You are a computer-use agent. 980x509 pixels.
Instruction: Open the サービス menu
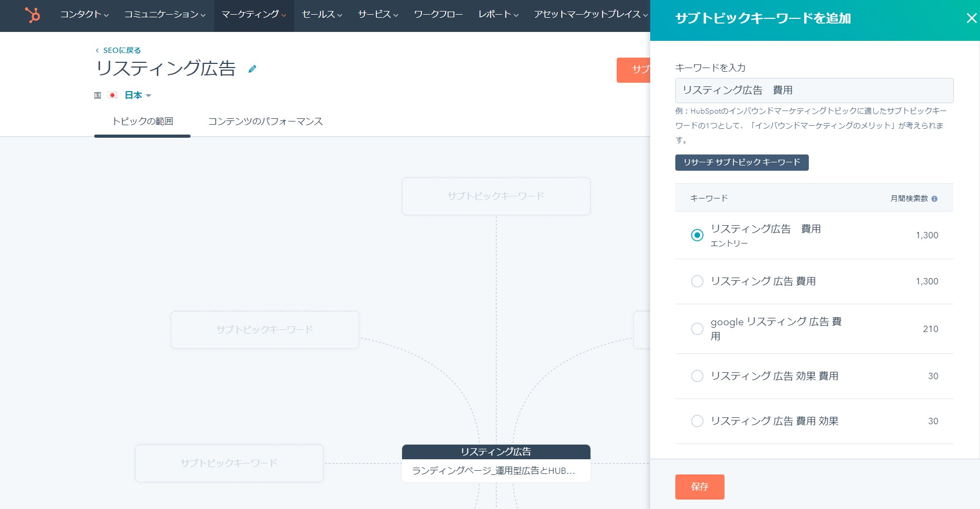378,15
